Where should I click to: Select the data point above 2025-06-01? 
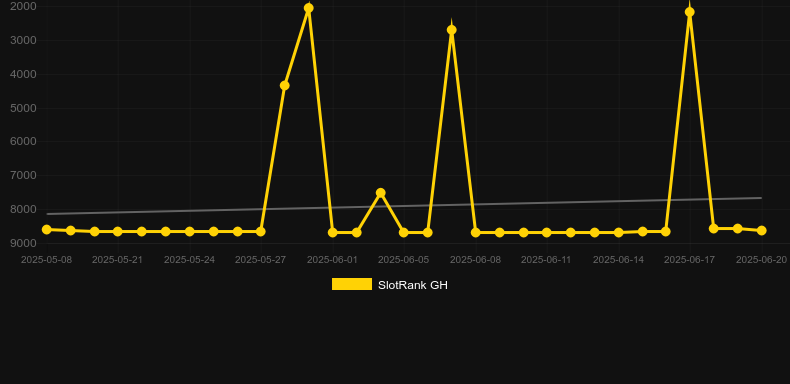click(333, 232)
